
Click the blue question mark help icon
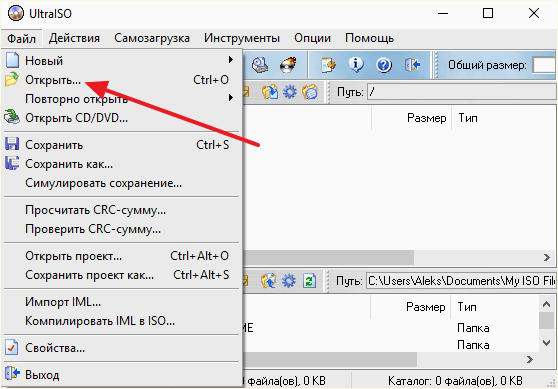point(384,65)
